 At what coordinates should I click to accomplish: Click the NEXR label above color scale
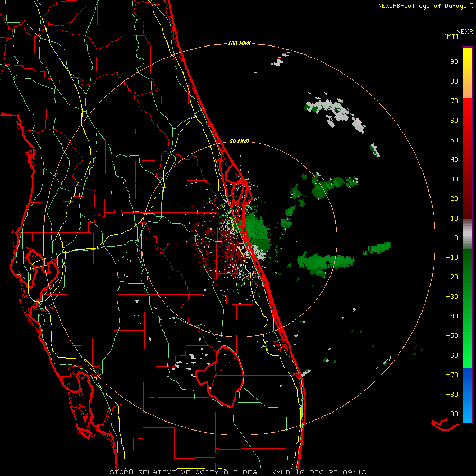[465, 32]
